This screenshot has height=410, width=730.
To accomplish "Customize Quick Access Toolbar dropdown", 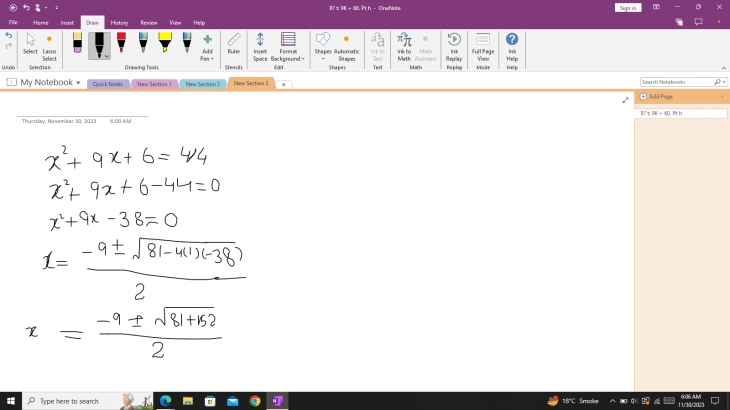I will [57, 7].
